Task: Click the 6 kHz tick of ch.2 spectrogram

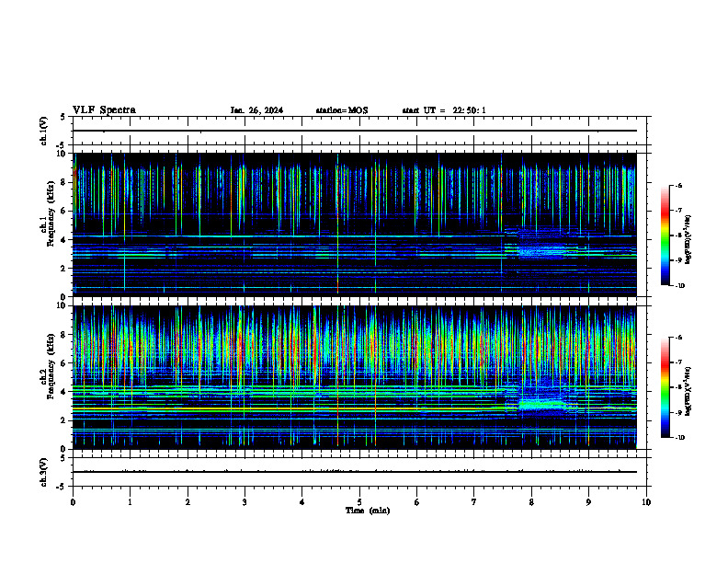Action: (x=63, y=363)
